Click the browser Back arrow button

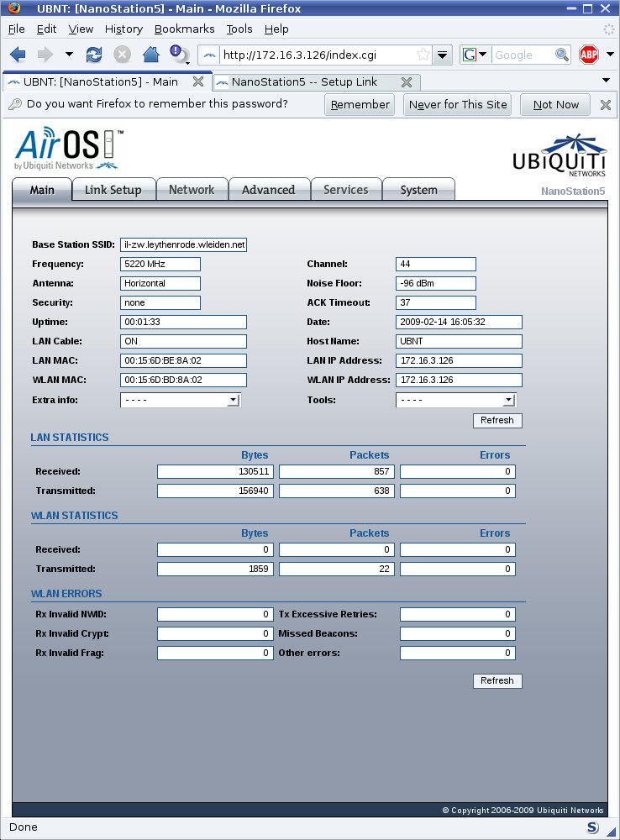(18, 55)
